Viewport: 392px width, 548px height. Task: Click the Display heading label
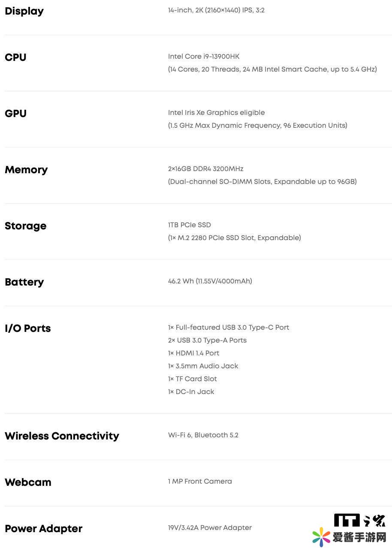(24, 11)
